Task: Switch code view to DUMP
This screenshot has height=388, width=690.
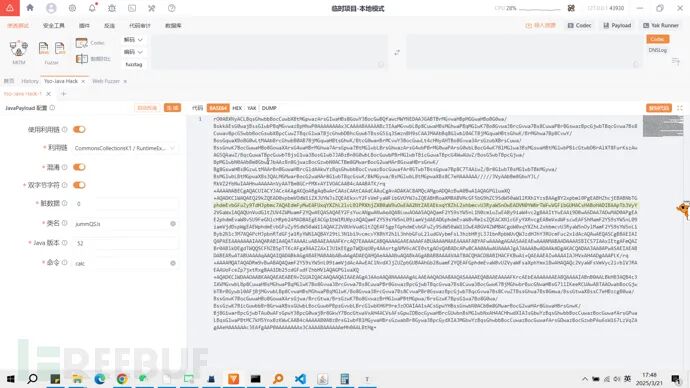Action: (269, 108)
